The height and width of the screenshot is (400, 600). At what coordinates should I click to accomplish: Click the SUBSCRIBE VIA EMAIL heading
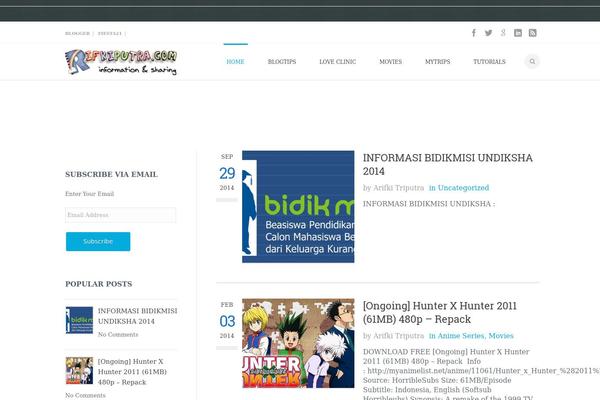click(x=111, y=174)
